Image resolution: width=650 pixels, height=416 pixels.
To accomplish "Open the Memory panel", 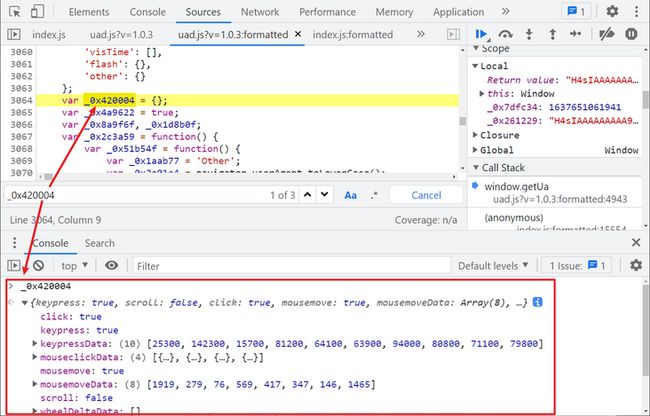I will pos(394,12).
